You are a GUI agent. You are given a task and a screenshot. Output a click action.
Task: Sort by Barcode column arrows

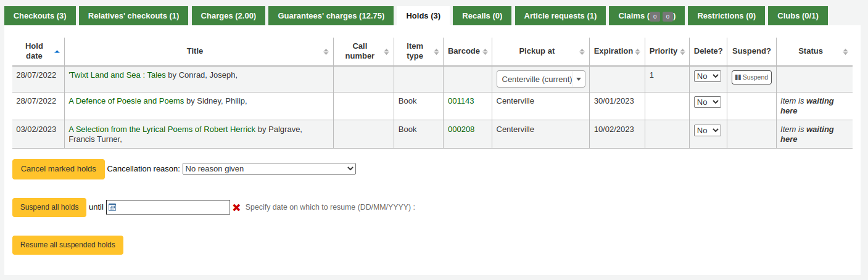click(485, 52)
